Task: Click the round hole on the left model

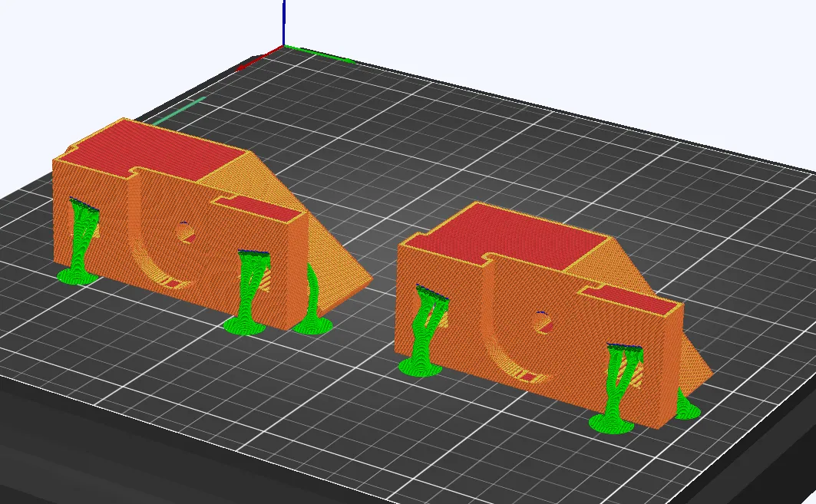Action: click(185, 232)
